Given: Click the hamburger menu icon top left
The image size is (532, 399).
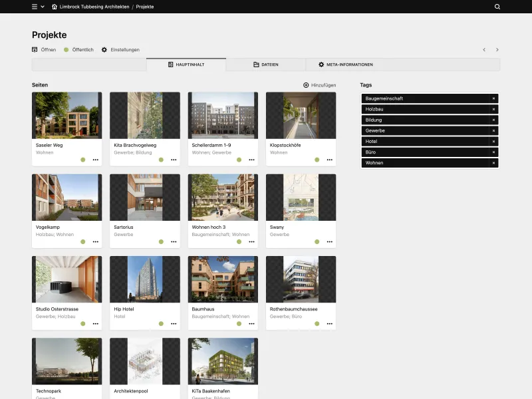Looking at the screenshot, I should coord(34,7).
